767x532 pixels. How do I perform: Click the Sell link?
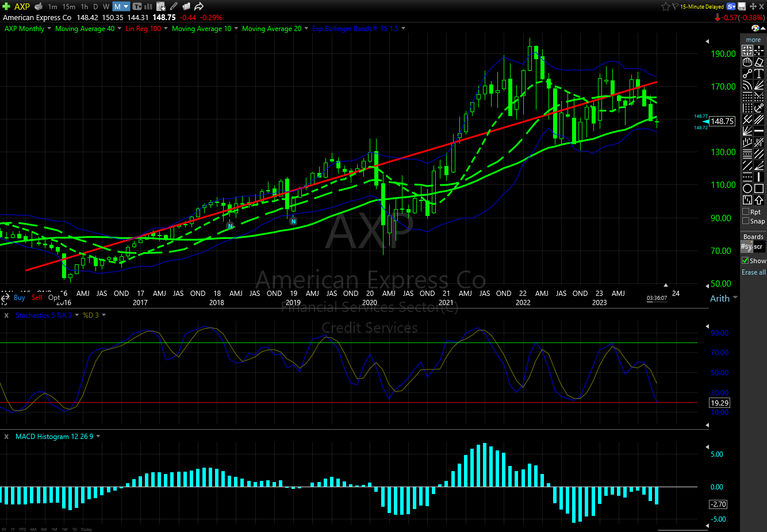(x=37, y=298)
